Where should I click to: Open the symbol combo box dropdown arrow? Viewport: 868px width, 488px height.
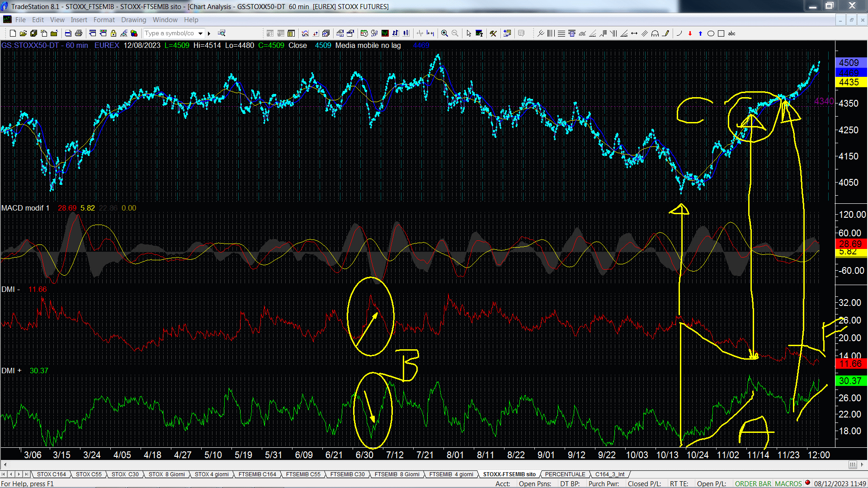(200, 33)
